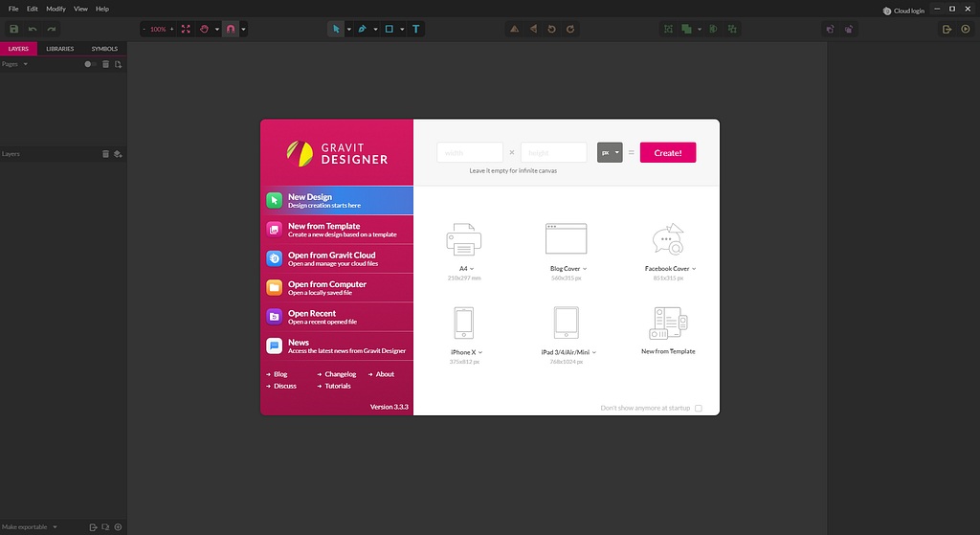Click the printer A4 preset thumbnail
Screen dimensions: 980x535
tap(464, 238)
